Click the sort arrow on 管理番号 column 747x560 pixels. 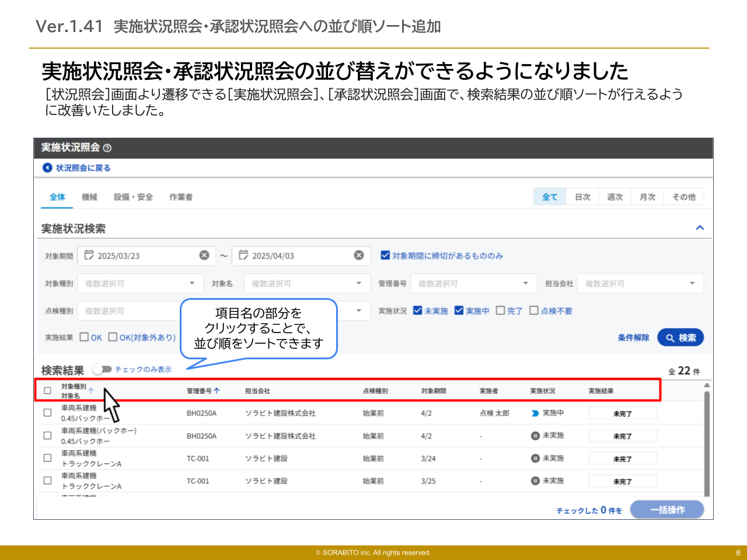click(x=217, y=390)
